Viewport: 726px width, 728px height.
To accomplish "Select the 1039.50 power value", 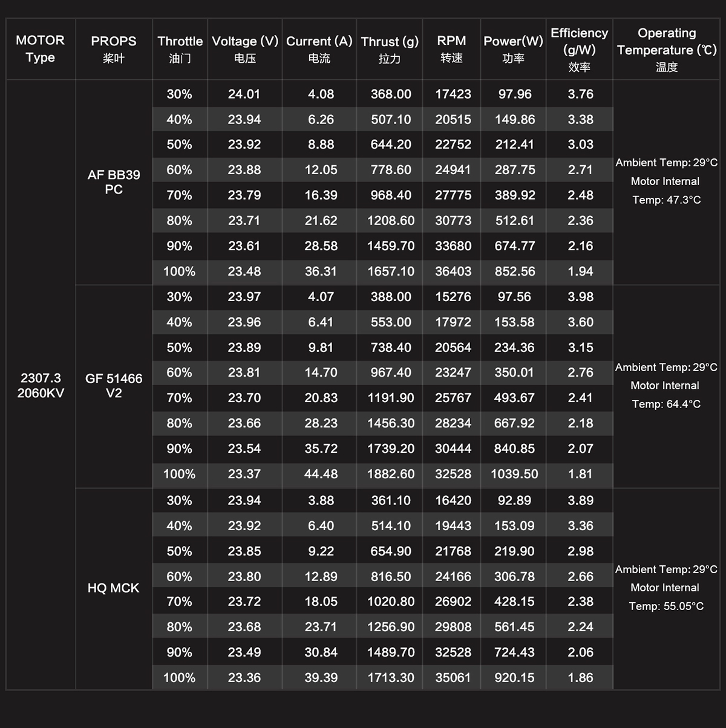I will point(514,474).
